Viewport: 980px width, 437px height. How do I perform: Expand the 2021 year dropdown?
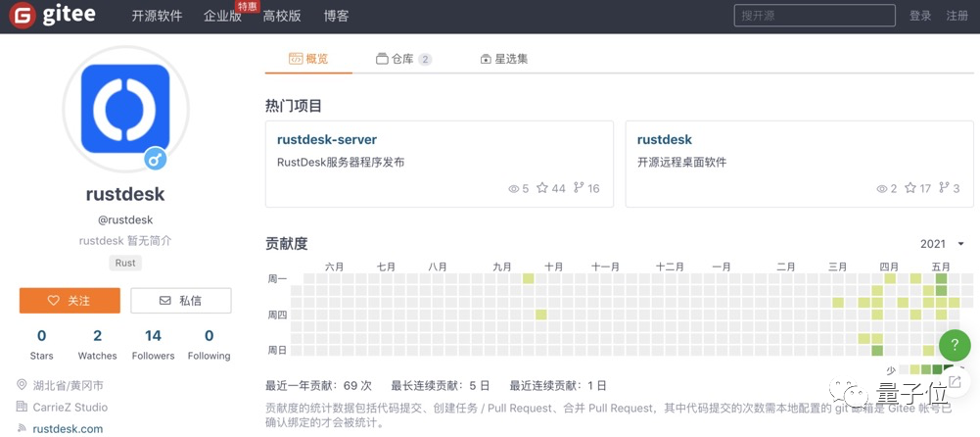click(942, 244)
